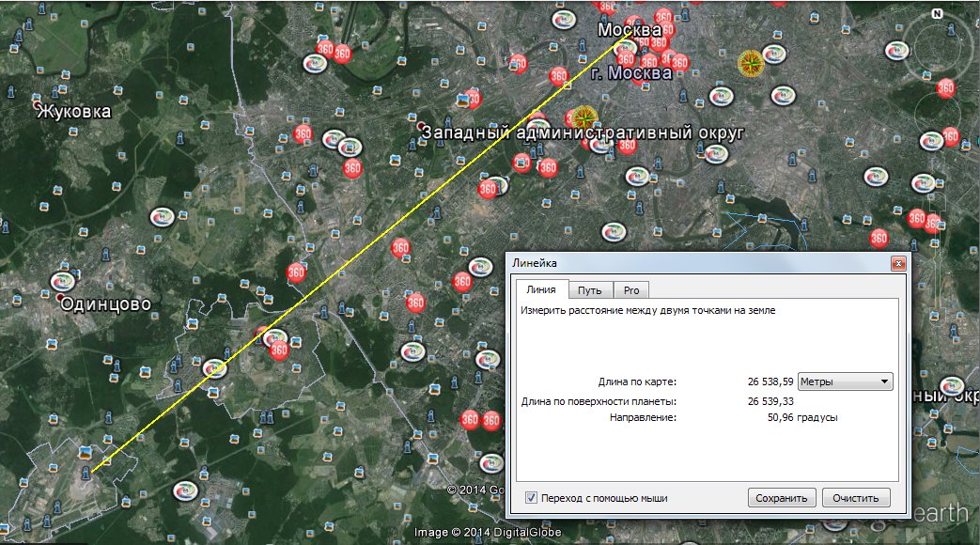Click the navigation look-around ring control

(937, 47)
